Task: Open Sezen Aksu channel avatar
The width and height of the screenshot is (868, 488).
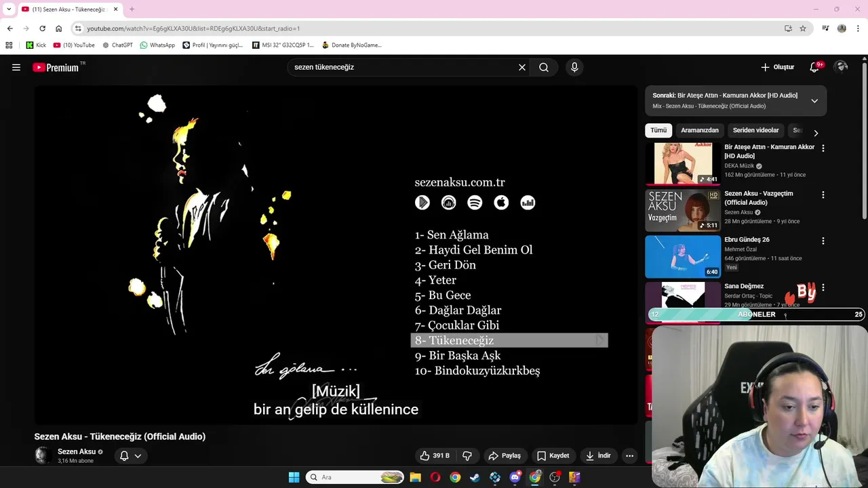Action: click(43, 455)
